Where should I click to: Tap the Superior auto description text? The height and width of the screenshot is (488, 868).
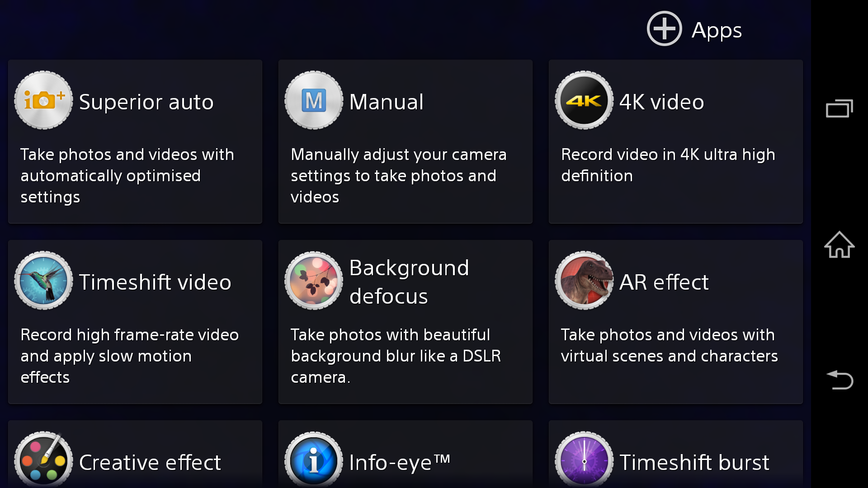tap(127, 176)
